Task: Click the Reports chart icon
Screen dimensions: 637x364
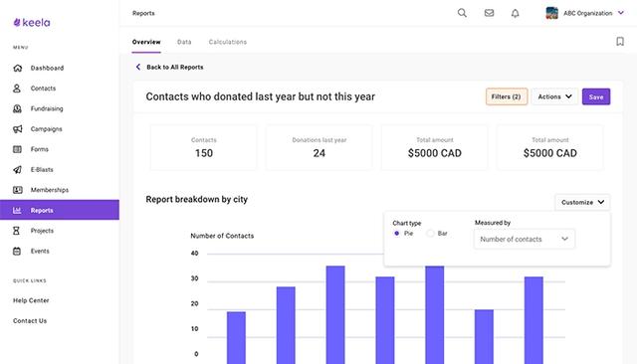Action: [17, 210]
